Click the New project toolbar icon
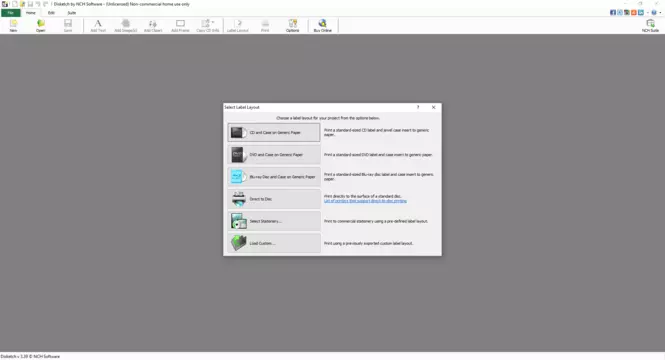This screenshot has height=360, width=665. (x=13, y=25)
